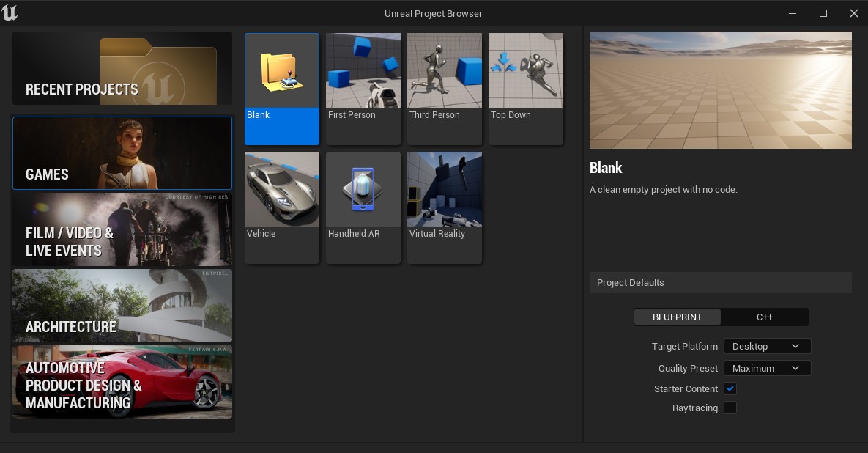
Task: Disable the Starter Content checkbox
Action: (x=730, y=388)
